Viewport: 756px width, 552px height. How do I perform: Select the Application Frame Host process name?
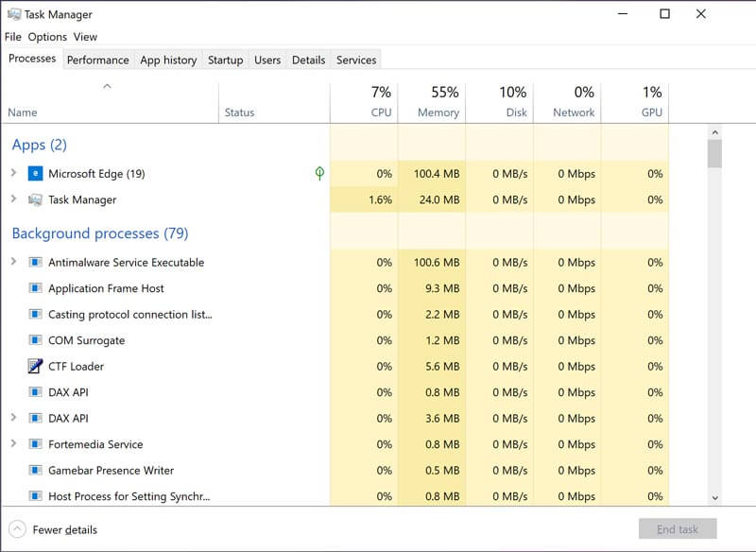[x=106, y=288]
